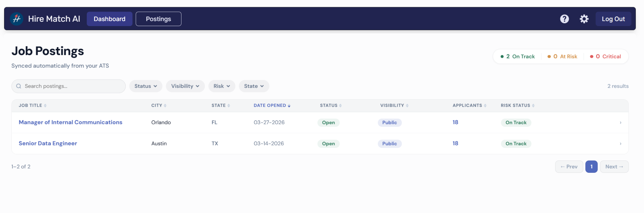
Task: Click Public badge for Manager of Internal Communications
Action: click(390, 123)
